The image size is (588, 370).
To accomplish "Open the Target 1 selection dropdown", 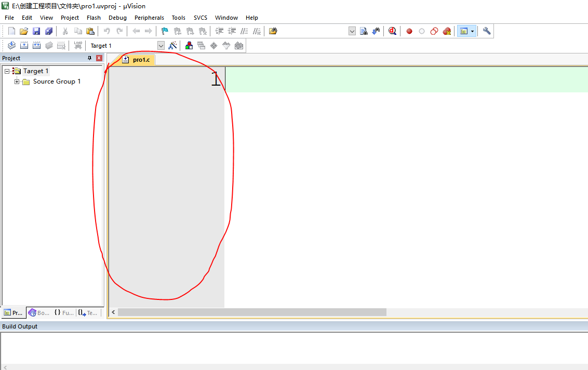I will click(161, 46).
